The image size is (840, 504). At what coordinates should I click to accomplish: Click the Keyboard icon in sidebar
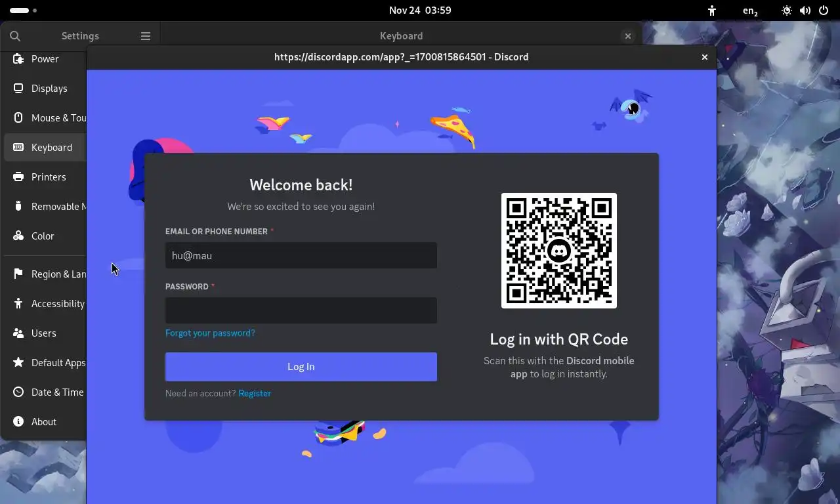click(18, 148)
